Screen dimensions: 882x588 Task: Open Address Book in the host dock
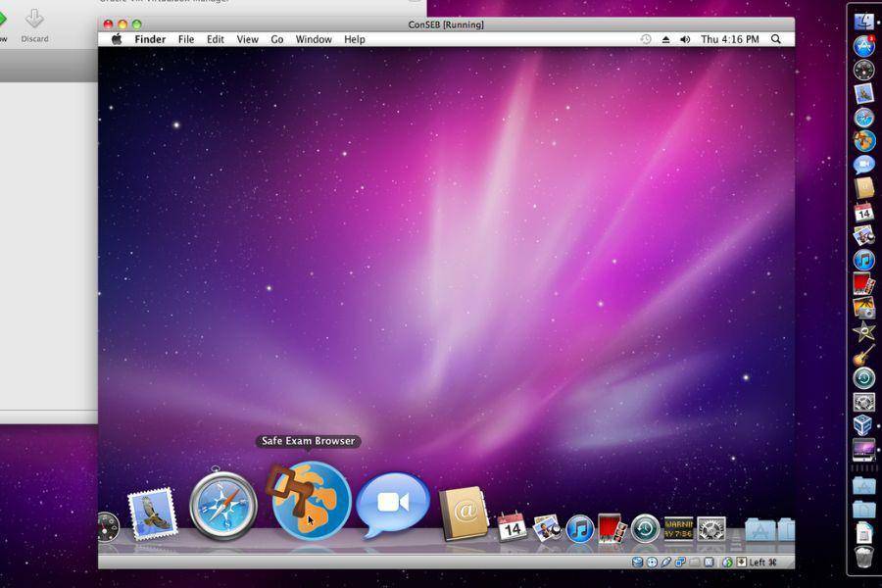pyautogui.click(x=864, y=188)
